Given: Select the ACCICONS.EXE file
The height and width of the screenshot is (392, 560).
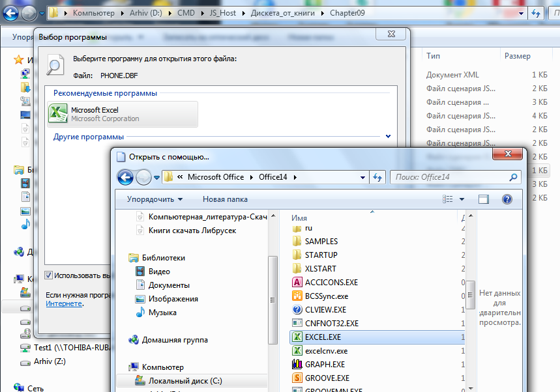Looking at the screenshot, I should tap(331, 283).
